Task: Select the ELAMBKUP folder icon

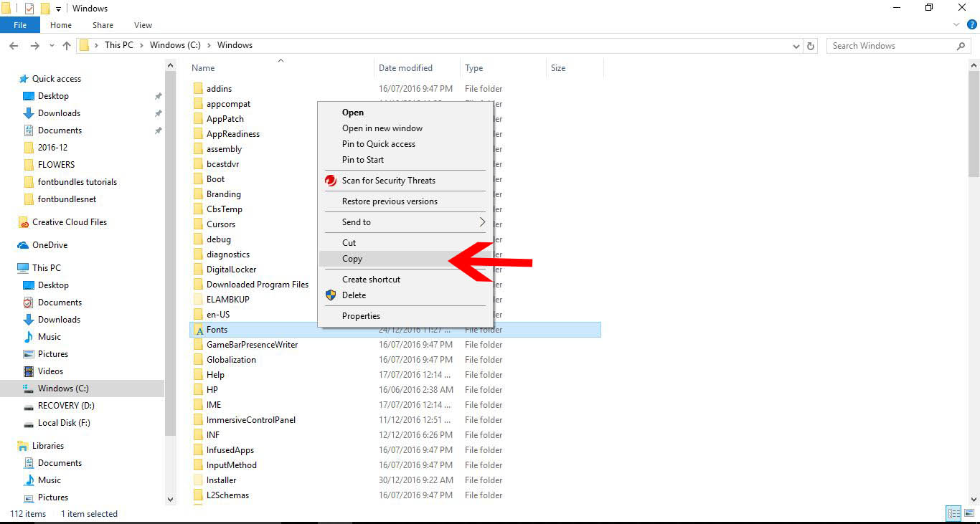Action: [199, 300]
